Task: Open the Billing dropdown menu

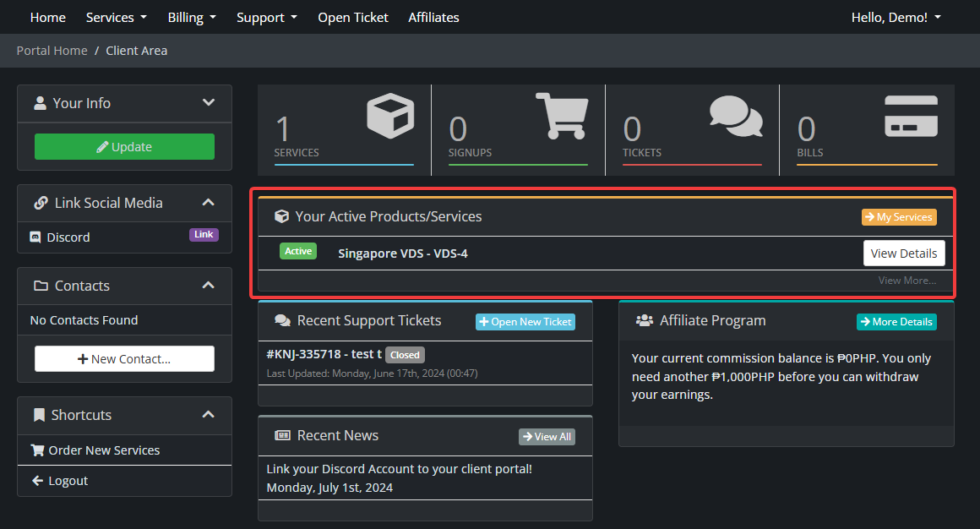Action: pyautogui.click(x=192, y=17)
